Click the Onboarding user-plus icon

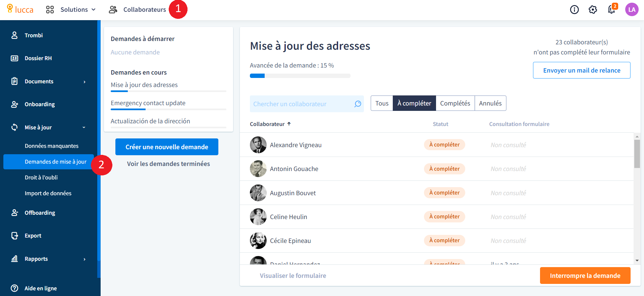tap(14, 104)
